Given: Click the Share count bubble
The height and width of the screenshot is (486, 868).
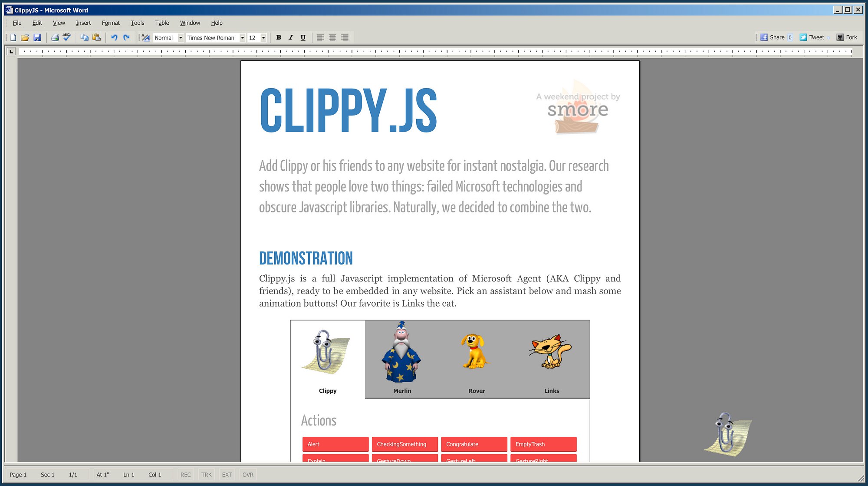Looking at the screenshot, I should point(790,37).
